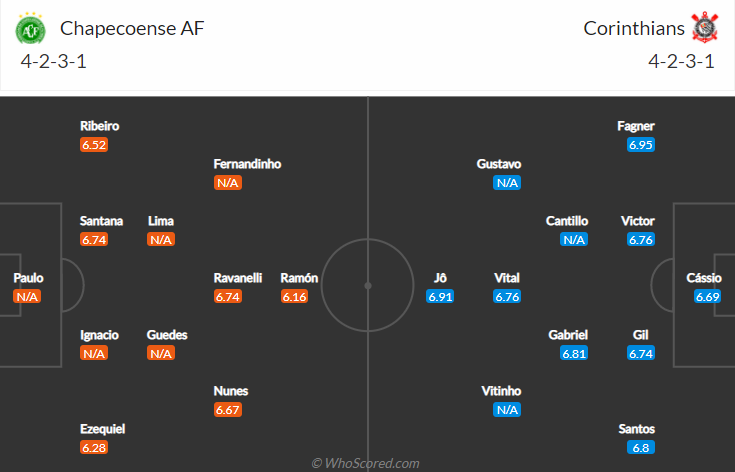The image size is (735, 472).
Task: Click player name Vitinho
Action: tap(501, 391)
